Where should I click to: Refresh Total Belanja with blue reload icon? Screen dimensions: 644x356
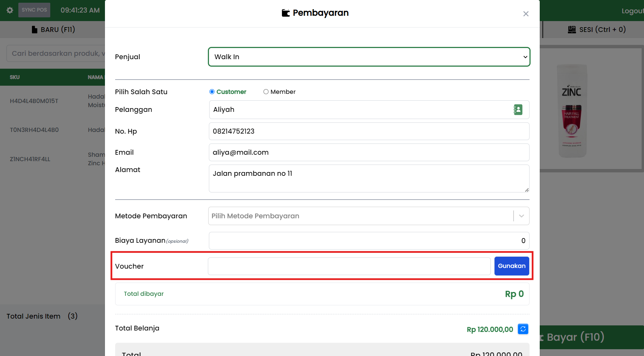pos(523,329)
